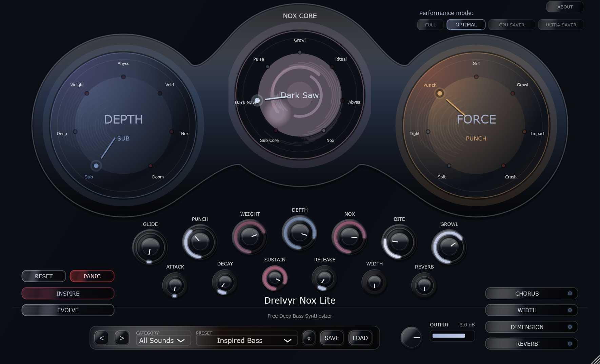600x364 pixels.
Task: Click the GLIDE knob
Action: click(x=150, y=247)
